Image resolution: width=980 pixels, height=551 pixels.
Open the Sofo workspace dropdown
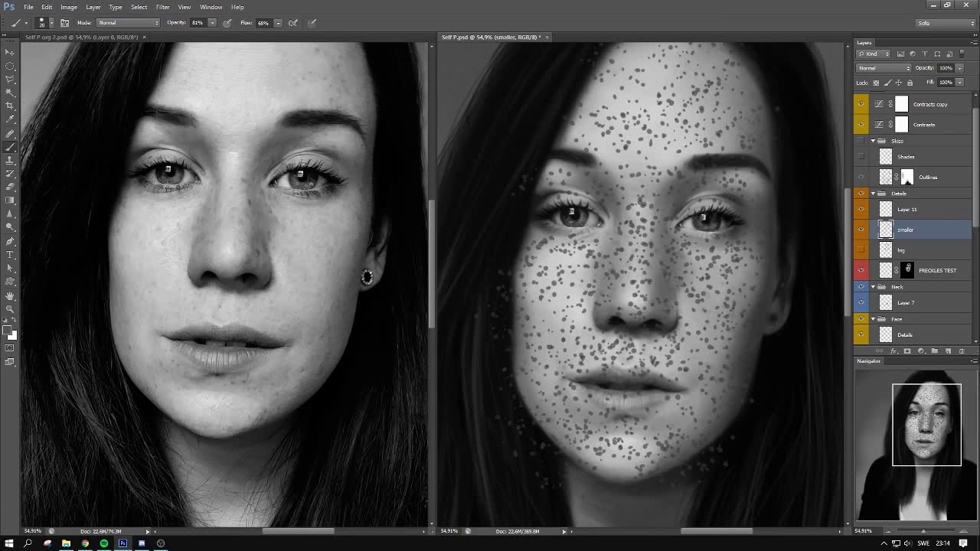[946, 23]
